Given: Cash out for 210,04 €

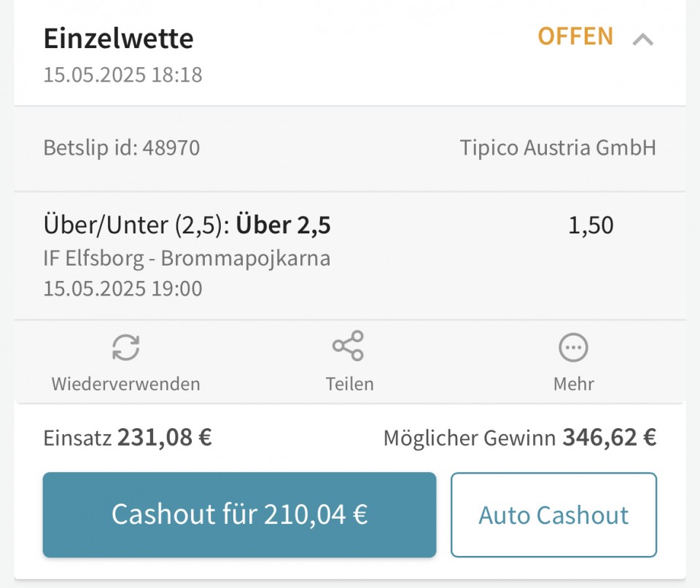Looking at the screenshot, I should pos(239,514).
